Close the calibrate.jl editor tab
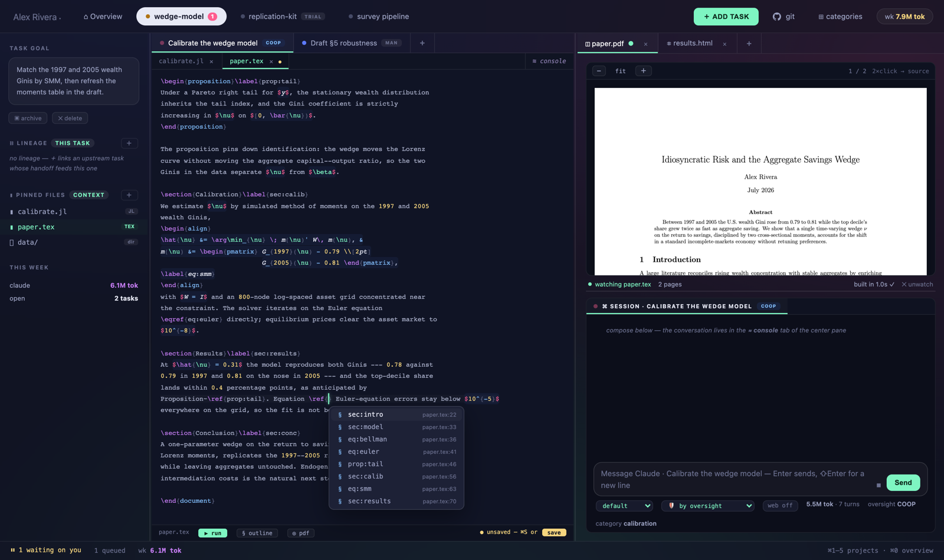Image resolution: width=944 pixels, height=560 pixels. [211, 61]
